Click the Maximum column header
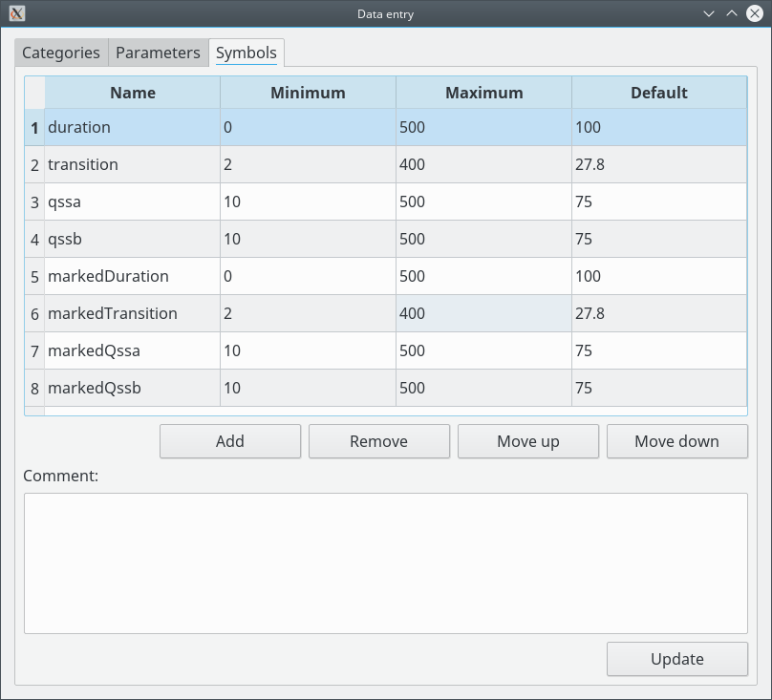This screenshot has height=700, width=772. (484, 93)
